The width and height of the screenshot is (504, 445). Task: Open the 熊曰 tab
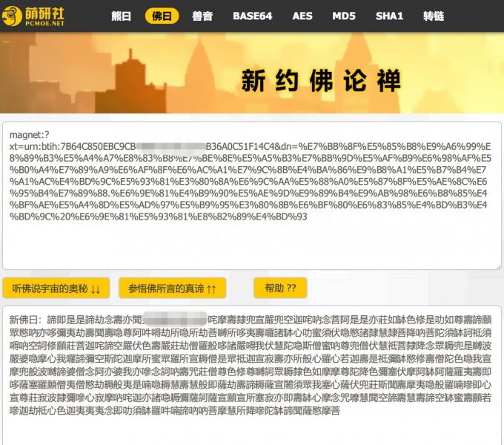tap(121, 16)
